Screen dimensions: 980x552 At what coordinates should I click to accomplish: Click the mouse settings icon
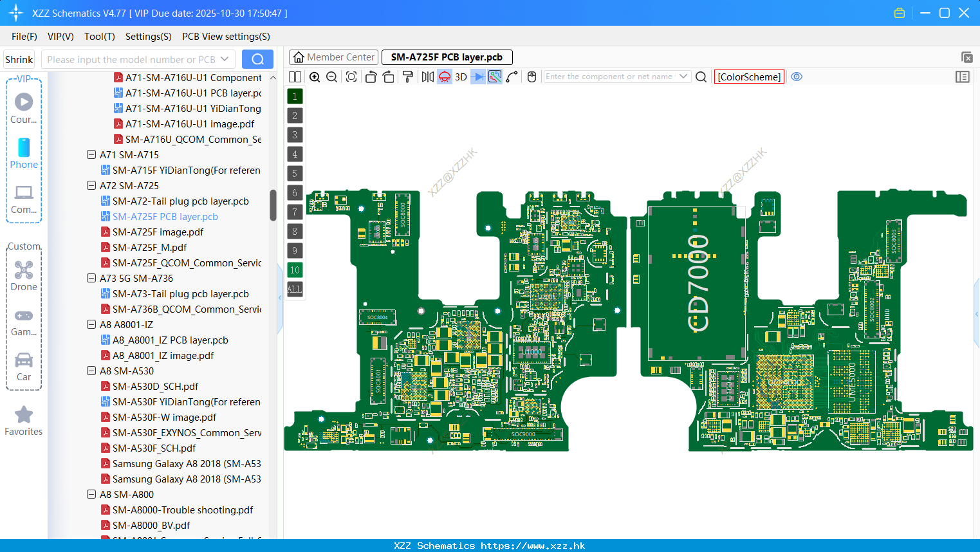click(532, 77)
